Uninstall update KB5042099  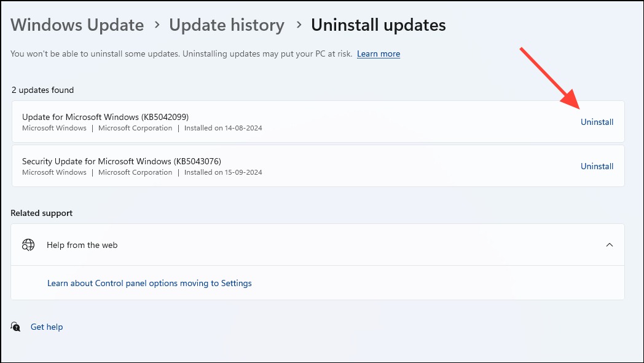point(597,122)
